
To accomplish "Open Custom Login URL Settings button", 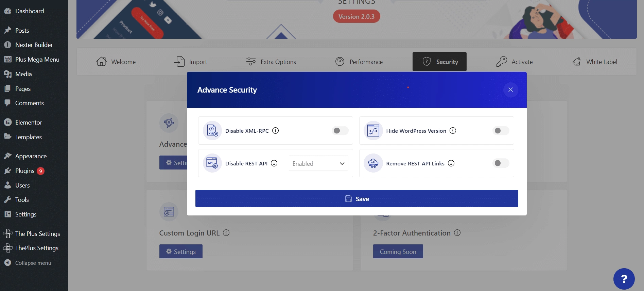I will click(181, 252).
